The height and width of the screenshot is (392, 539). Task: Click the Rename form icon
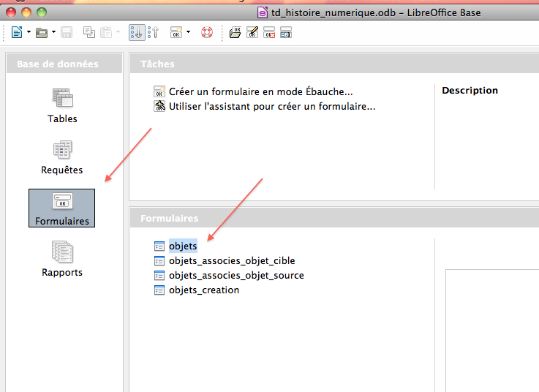pos(286,32)
